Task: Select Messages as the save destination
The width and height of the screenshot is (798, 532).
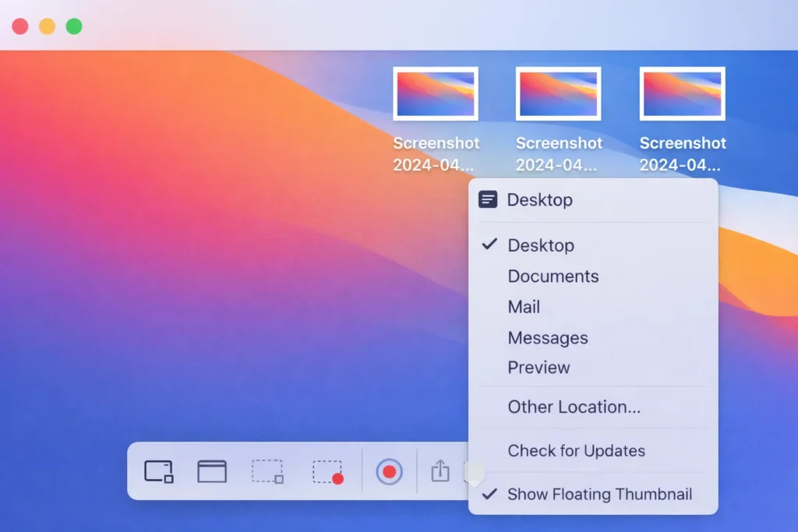Action: pyautogui.click(x=548, y=337)
